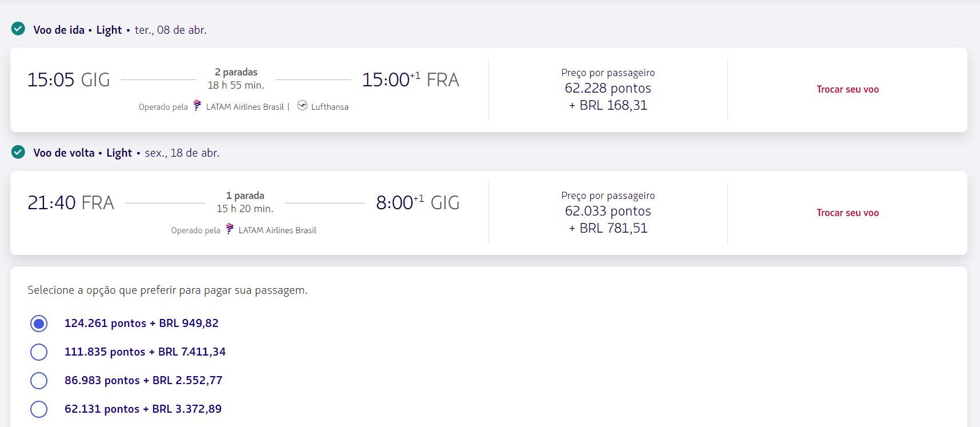Click the 15:00 FRA arrival time
The height and width of the screenshot is (427, 980).
pyautogui.click(x=411, y=79)
